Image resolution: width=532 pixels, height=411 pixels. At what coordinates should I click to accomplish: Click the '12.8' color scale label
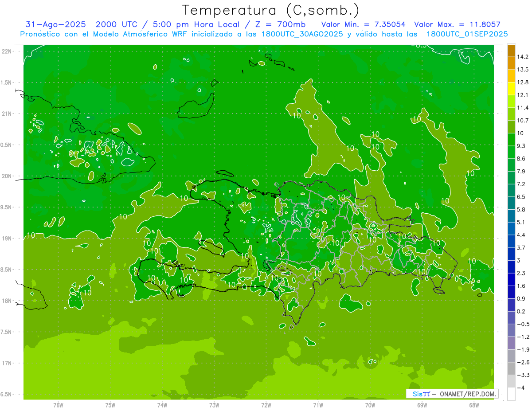523,82
